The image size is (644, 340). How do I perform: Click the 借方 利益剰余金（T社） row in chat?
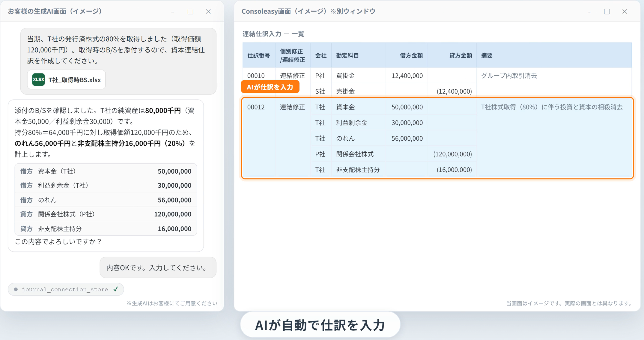coord(106,185)
